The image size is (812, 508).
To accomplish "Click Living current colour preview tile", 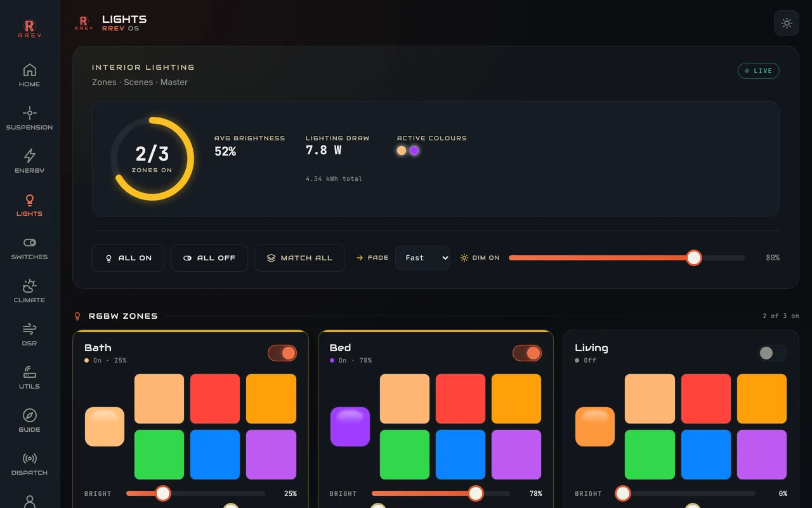I will tap(595, 427).
